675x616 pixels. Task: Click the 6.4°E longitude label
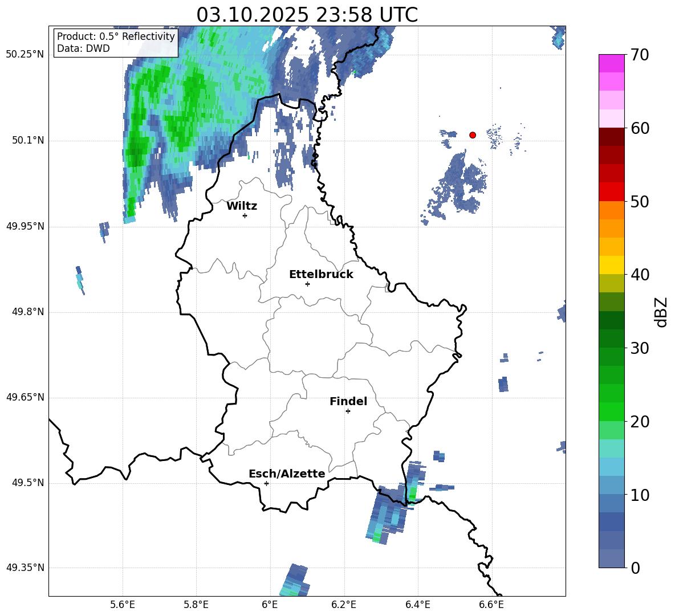point(417,605)
